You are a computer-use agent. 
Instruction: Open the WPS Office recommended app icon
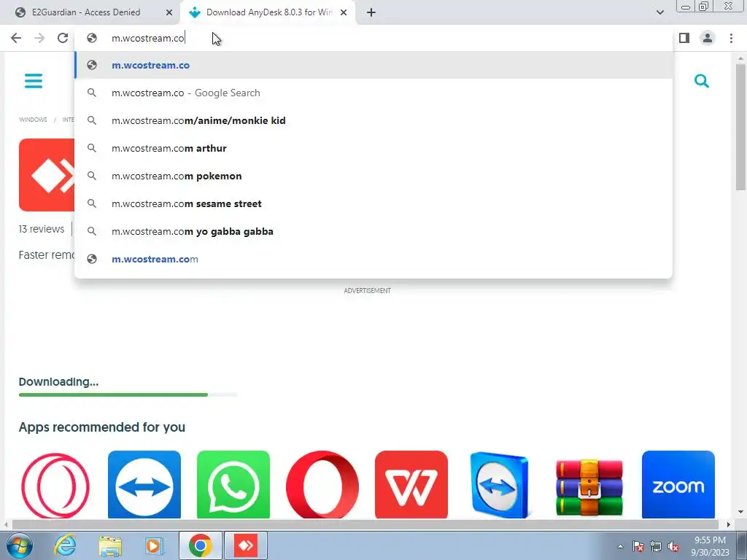411,485
